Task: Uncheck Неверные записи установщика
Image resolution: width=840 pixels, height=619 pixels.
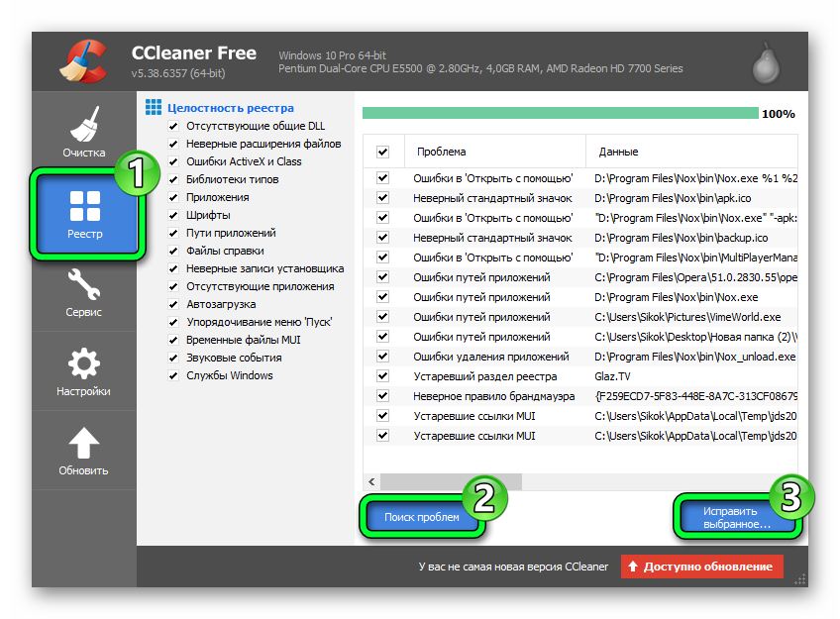Action: pos(173,268)
